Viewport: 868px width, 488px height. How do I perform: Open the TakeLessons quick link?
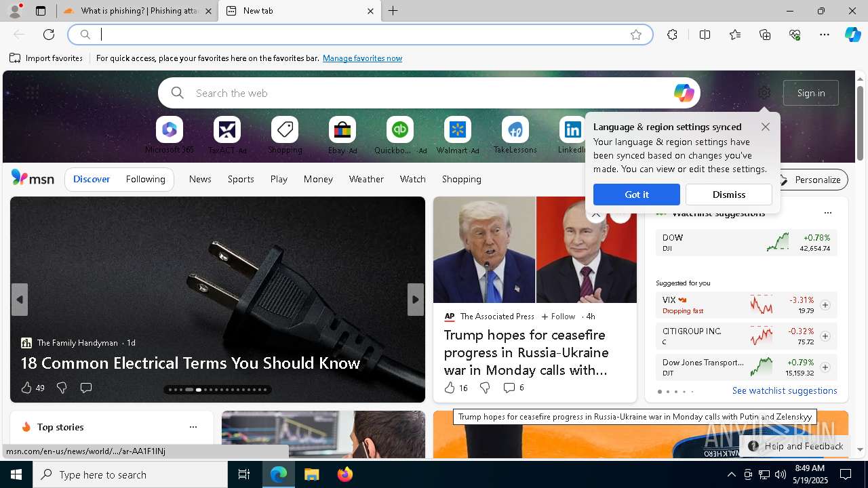tap(515, 135)
